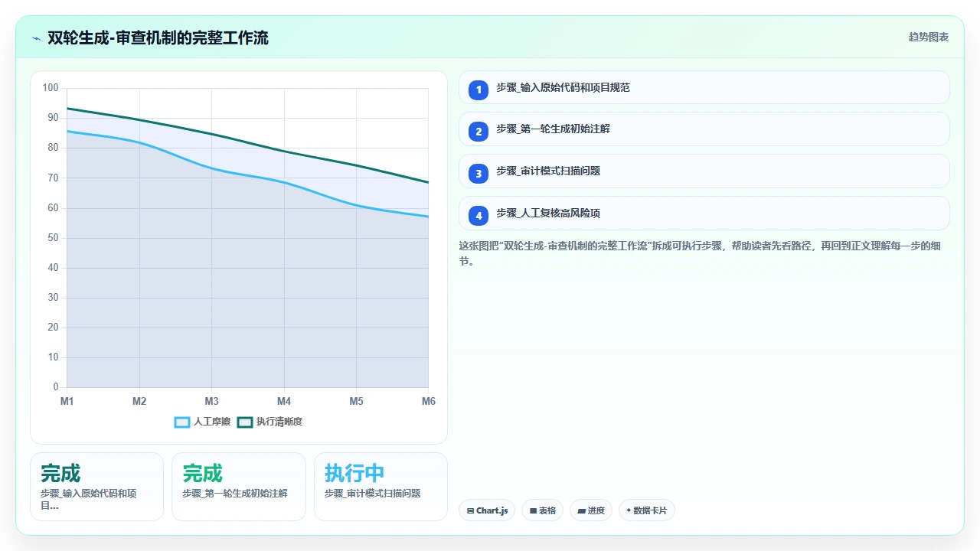This screenshot has width=980, height=551.
Task: Click the title 双轮生成-审查机制的完整工作流
Action: click(158, 37)
